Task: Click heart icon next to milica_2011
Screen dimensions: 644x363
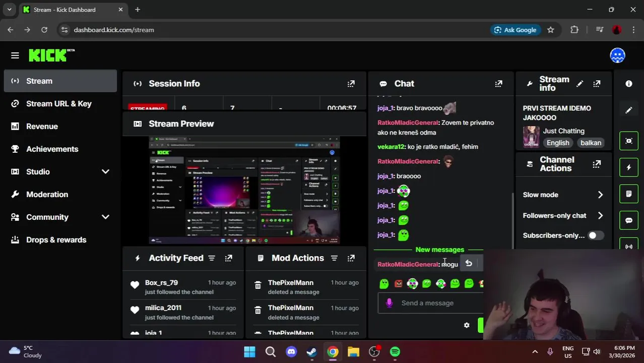Action: click(135, 311)
